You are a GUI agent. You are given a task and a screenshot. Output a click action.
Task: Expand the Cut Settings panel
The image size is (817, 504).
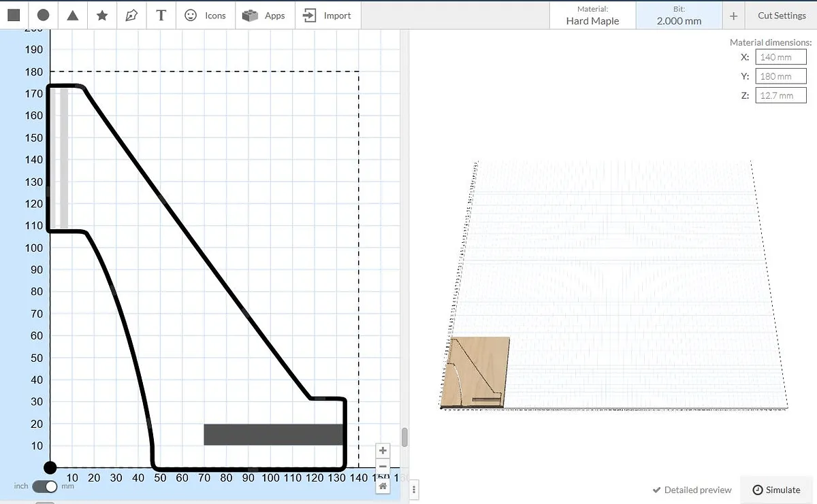point(781,15)
